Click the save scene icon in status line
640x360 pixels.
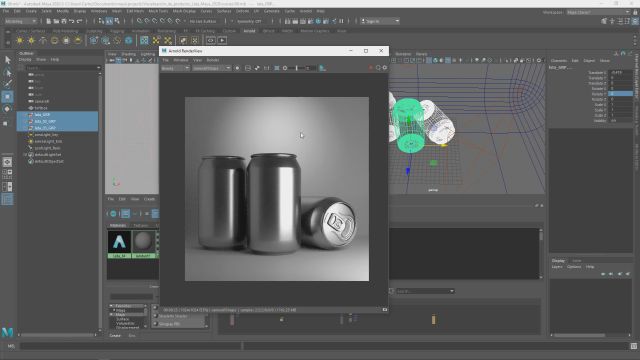[64, 21]
